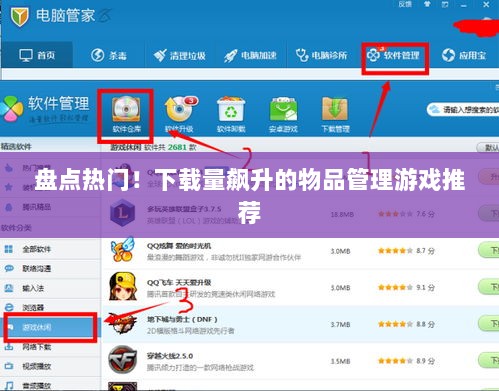Open the 下载管理 download manager icon

pos(335,114)
